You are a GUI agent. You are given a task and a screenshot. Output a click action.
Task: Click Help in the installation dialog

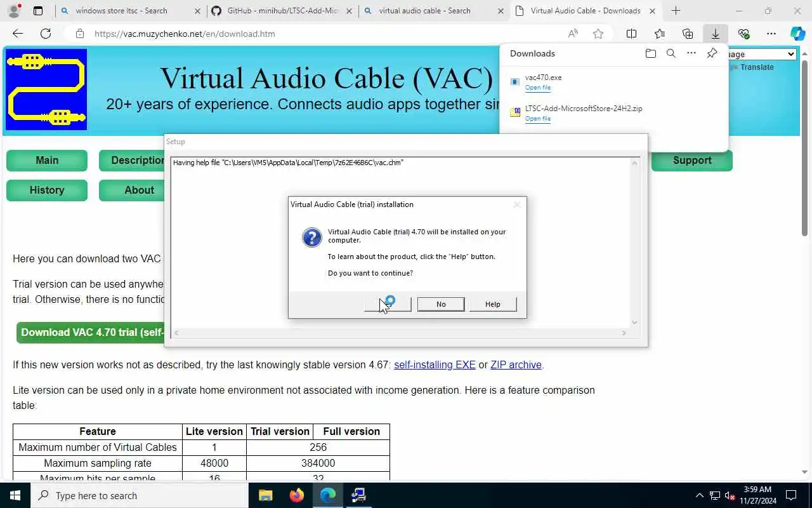(x=493, y=304)
